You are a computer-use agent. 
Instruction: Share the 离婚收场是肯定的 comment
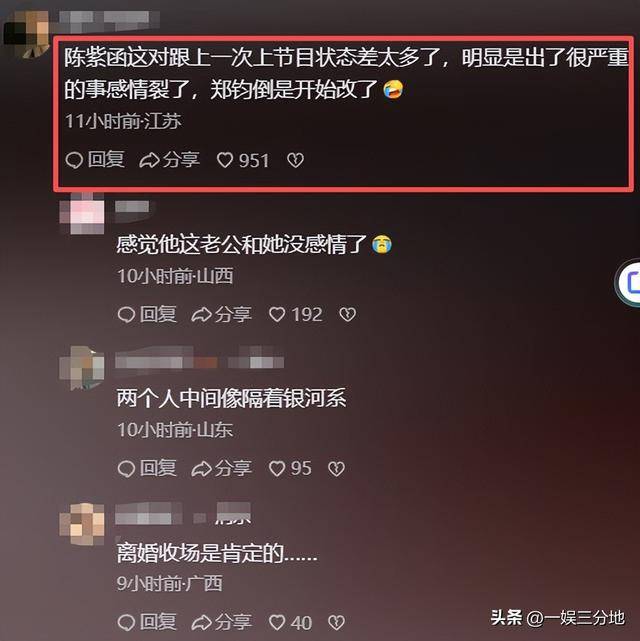pos(222,622)
